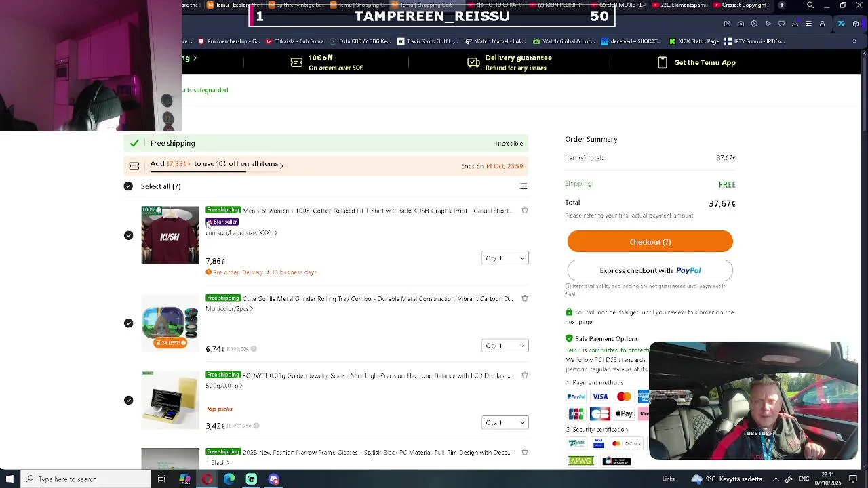
Task: Expand Multicolor/2pcs variant selector
Action: click(x=229, y=309)
